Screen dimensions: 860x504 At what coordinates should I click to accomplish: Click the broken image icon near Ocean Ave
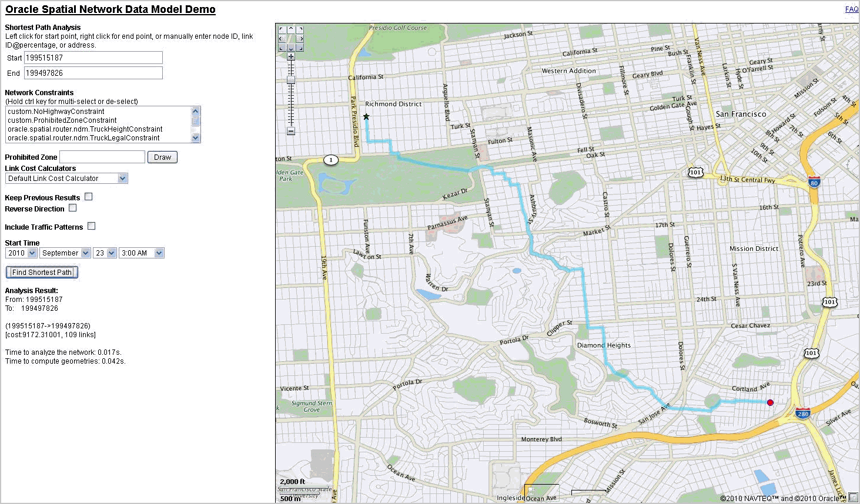530,490
